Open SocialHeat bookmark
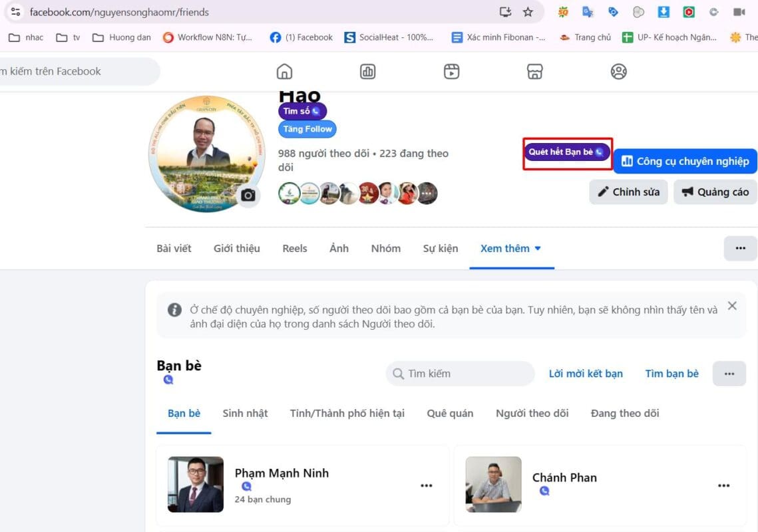Screen dimensions: 758x532 (x=389, y=37)
